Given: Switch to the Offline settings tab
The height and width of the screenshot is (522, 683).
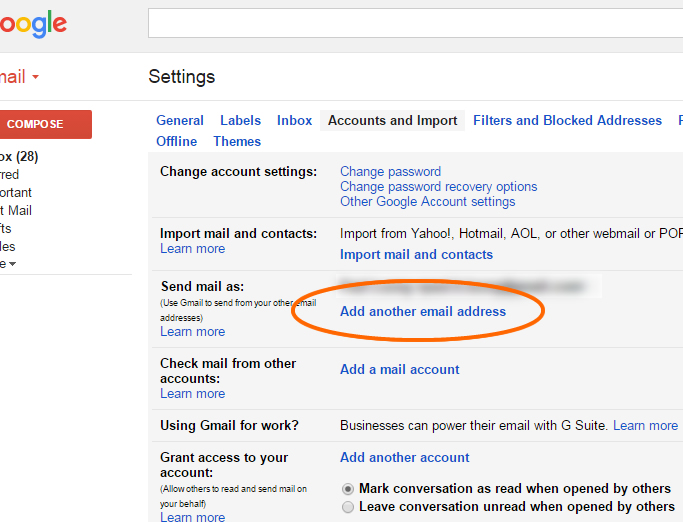Looking at the screenshot, I should pos(176,141).
